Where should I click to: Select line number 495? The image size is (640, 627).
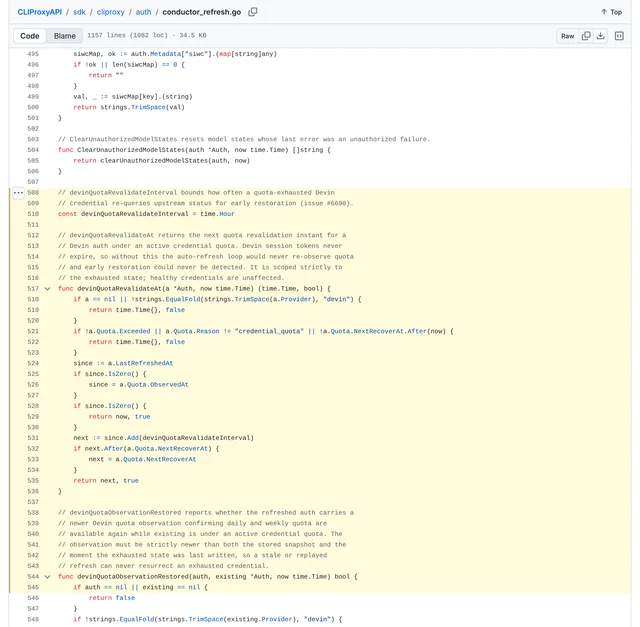coord(33,54)
